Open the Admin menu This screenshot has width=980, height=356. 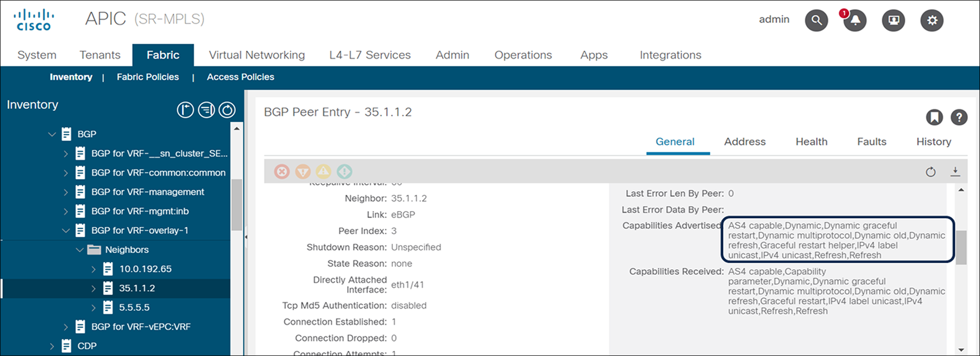[x=452, y=55]
